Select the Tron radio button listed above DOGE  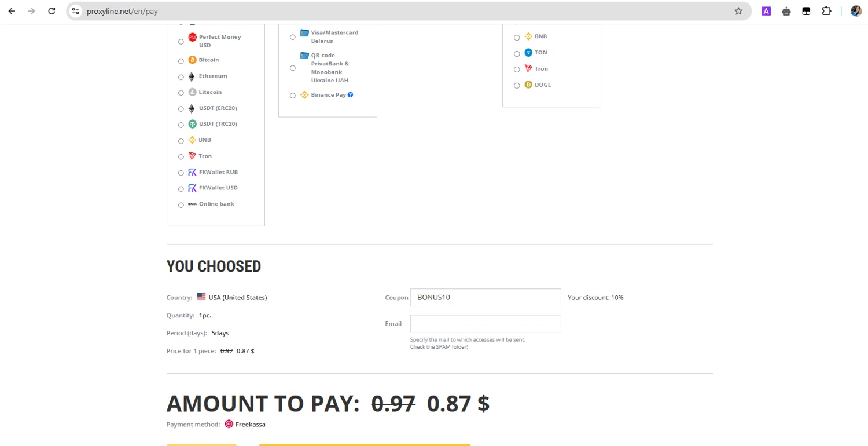(517, 70)
